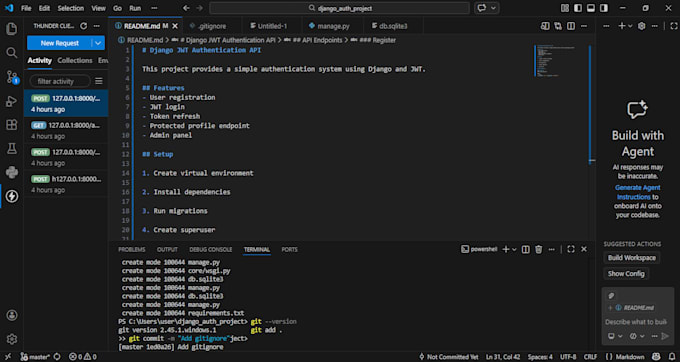The image size is (680, 362).
Task: Switch to the .gitignore editor tab
Action: pyautogui.click(x=211, y=26)
